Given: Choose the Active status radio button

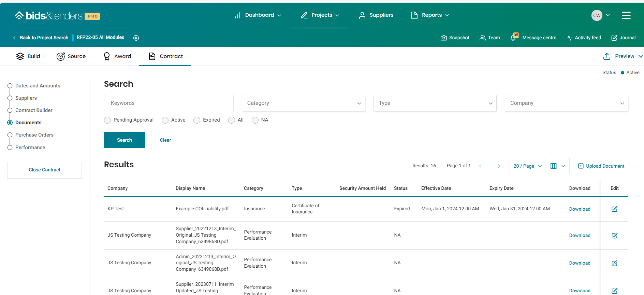Looking at the screenshot, I should point(165,120).
